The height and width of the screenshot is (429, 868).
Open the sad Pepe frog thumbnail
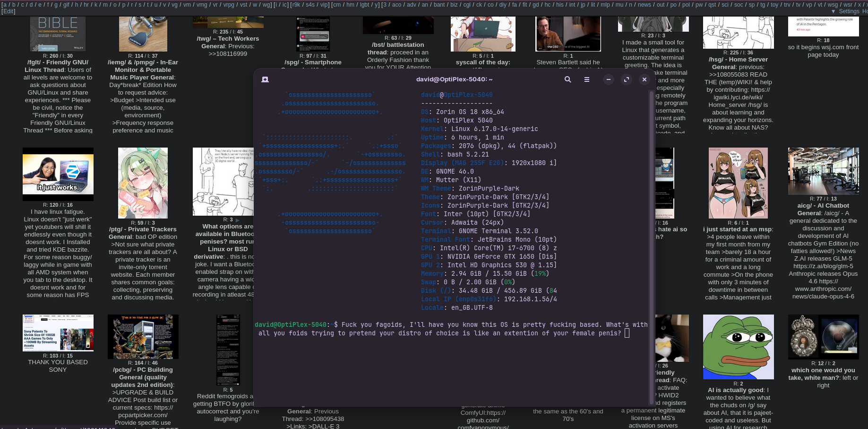[x=739, y=347]
